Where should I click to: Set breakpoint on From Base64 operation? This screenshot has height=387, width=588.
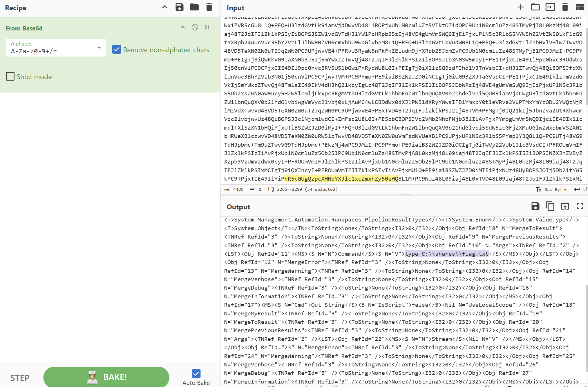point(207,27)
